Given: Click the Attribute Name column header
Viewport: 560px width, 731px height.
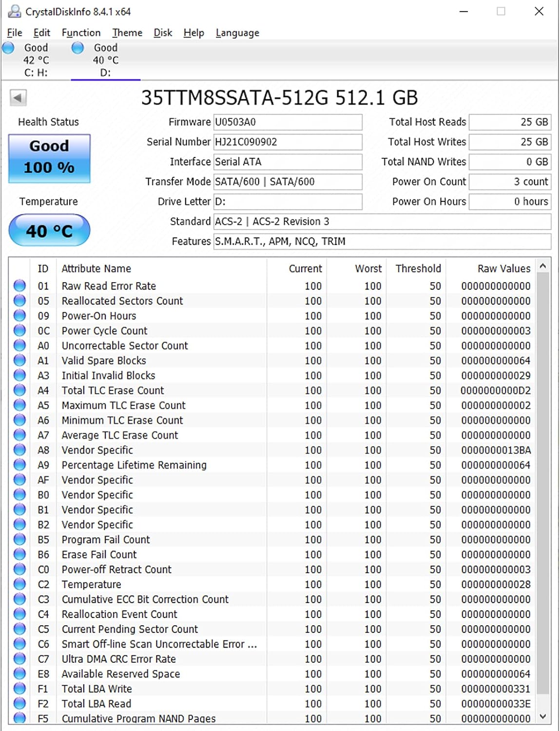Looking at the screenshot, I should click(x=161, y=269).
